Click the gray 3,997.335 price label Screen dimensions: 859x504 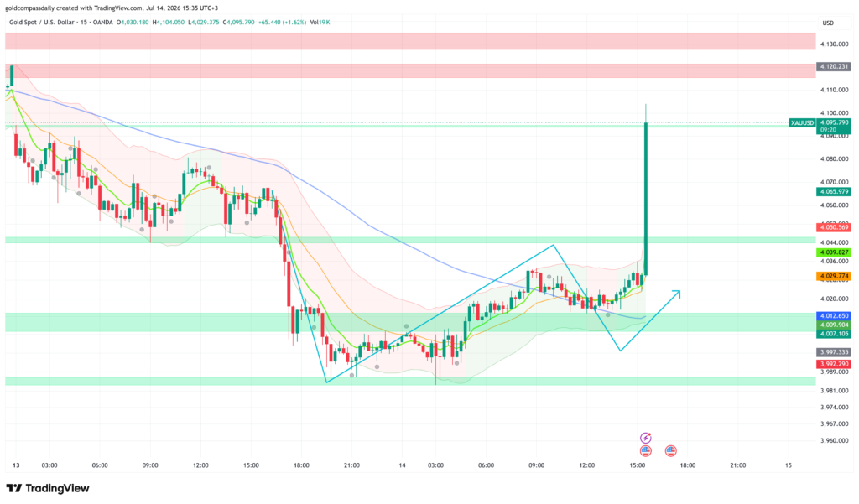834,352
